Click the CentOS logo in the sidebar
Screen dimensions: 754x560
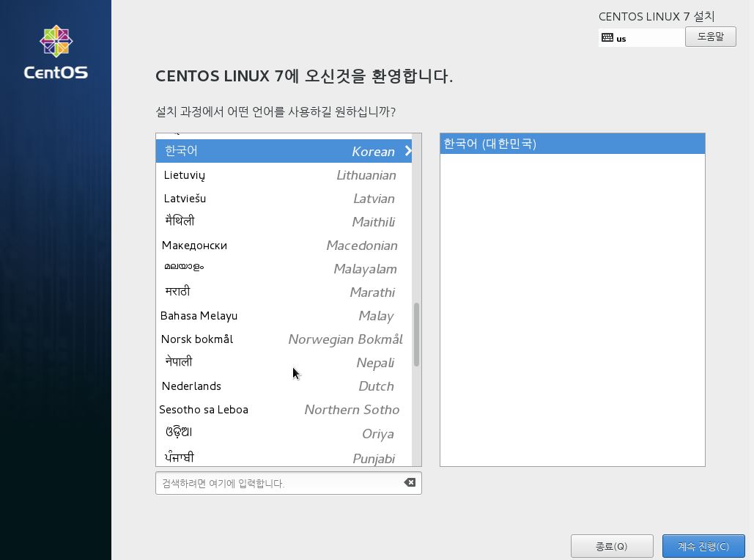tap(56, 52)
